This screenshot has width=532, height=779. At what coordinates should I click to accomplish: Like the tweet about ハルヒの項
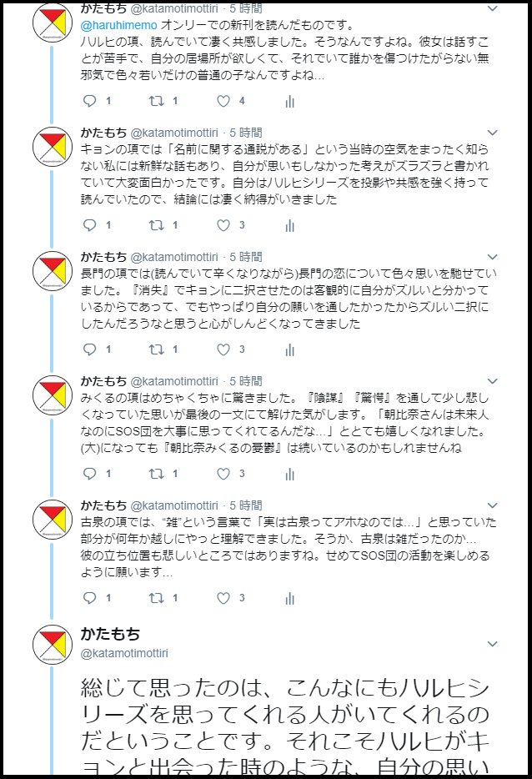point(223,102)
